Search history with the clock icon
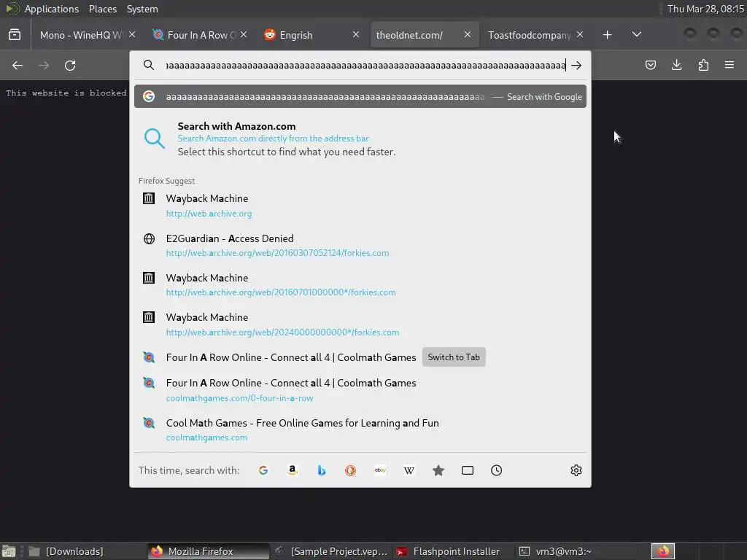The width and height of the screenshot is (747, 560). [x=496, y=470]
